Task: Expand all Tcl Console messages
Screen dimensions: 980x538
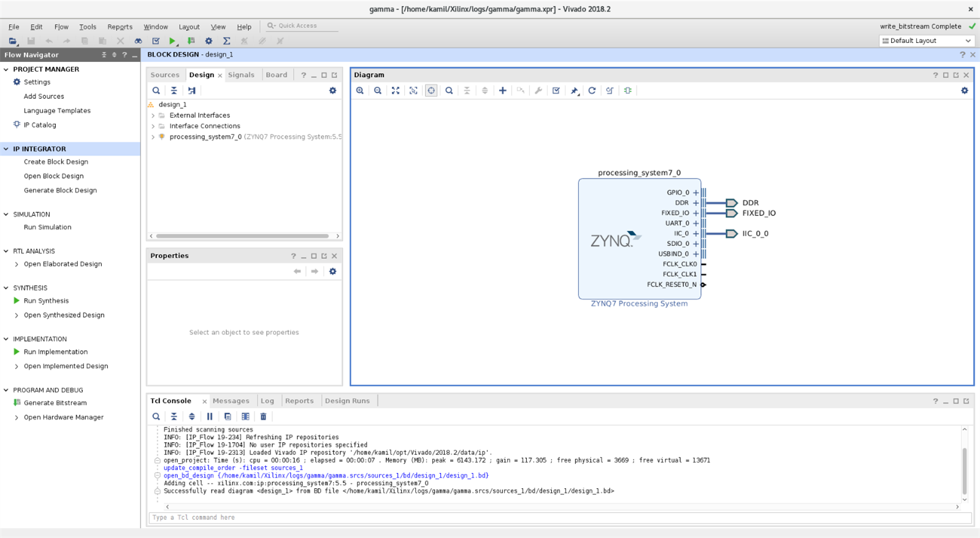Action: click(x=192, y=417)
